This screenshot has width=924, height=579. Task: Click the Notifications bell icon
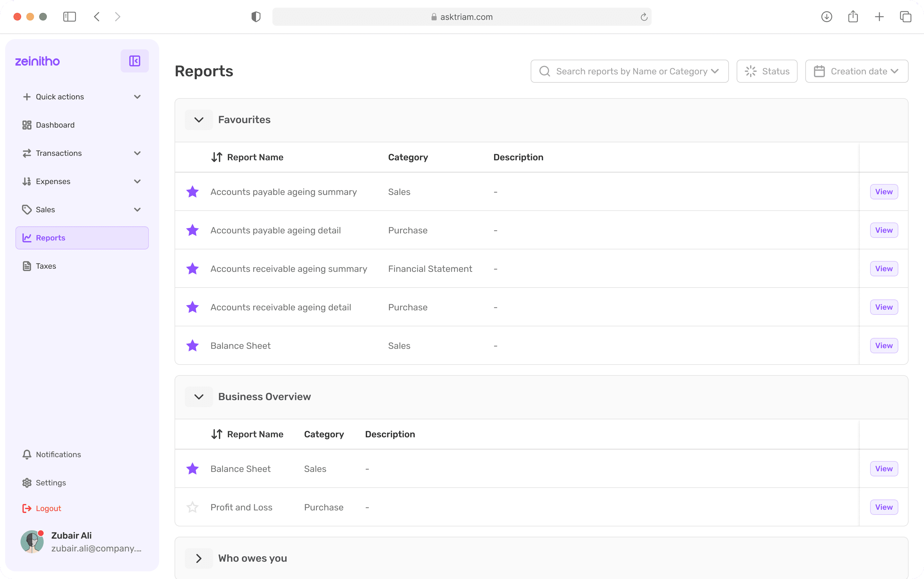tap(27, 454)
